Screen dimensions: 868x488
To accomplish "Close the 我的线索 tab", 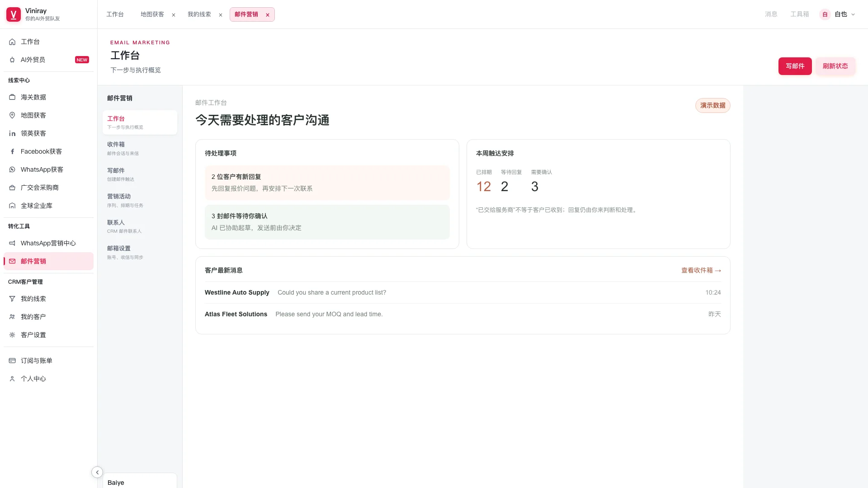I will tap(221, 15).
